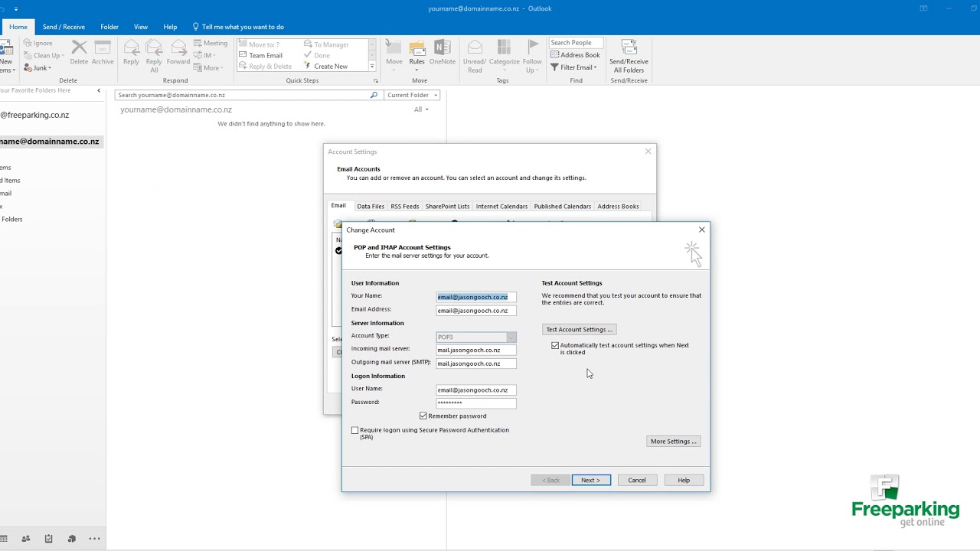Image resolution: width=980 pixels, height=551 pixels.
Task: Click the Your Name field
Action: coord(476,297)
